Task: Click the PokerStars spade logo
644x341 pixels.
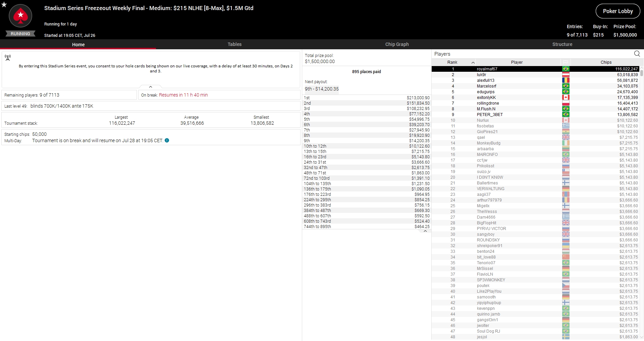Action: pos(20,16)
